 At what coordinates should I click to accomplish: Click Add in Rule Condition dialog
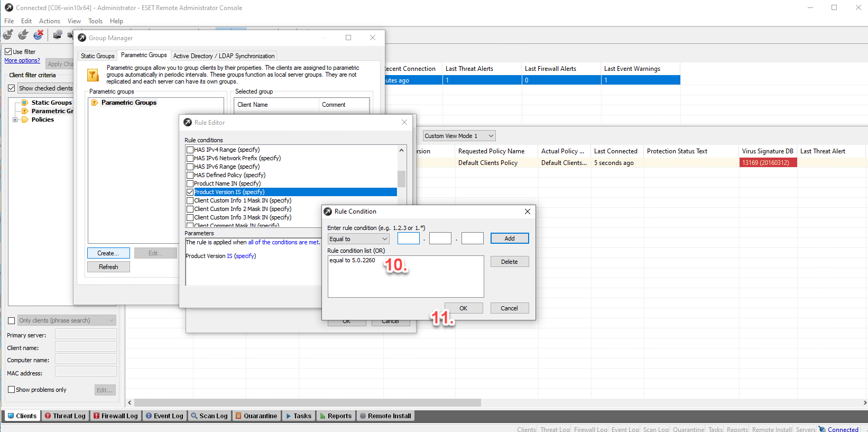pyautogui.click(x=510, y=238)
